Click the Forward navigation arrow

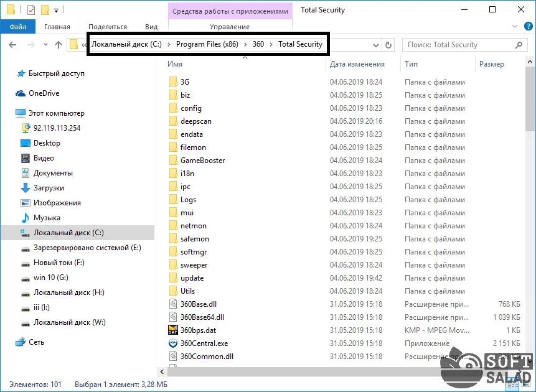[x=31, y=45]
